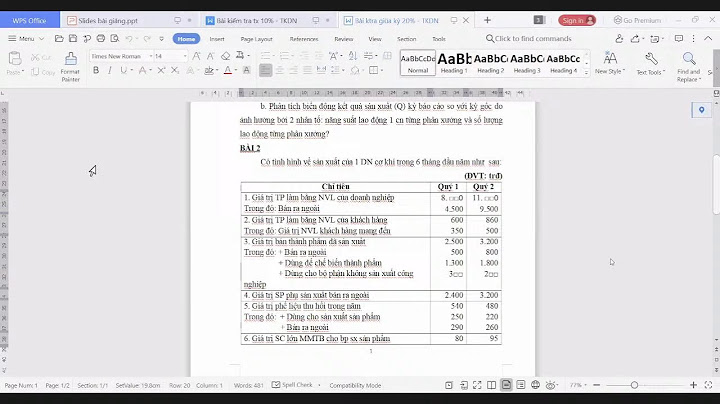Open the Review ribbon tab
The height and width of the screenshot is (404, 720).
click(343, 39)
